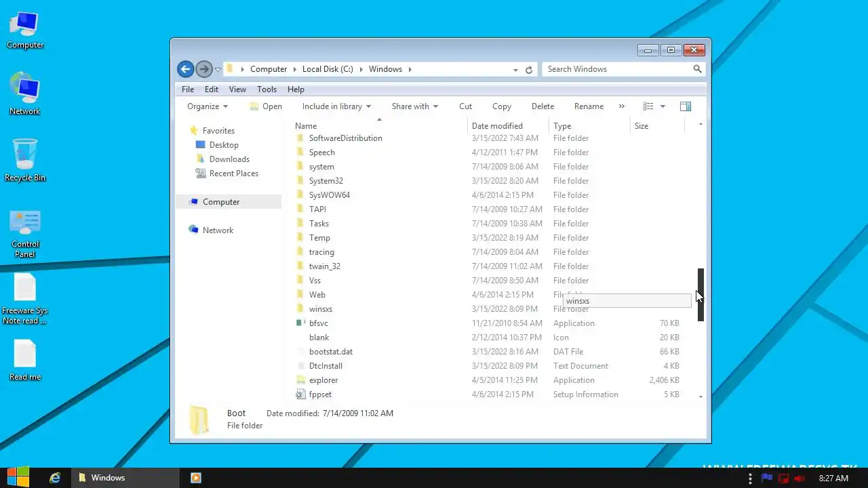Expand the Share with dropdown
868x488 pixels.
point(415,106)
